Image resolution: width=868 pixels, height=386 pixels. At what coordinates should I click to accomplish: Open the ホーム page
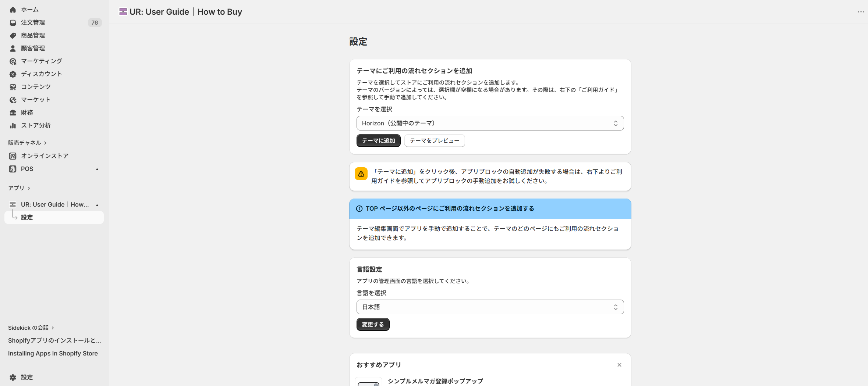tap(29, 10)
